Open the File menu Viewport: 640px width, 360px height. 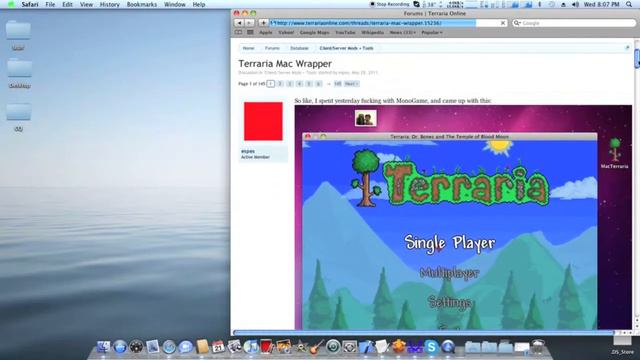click(50, 4)
